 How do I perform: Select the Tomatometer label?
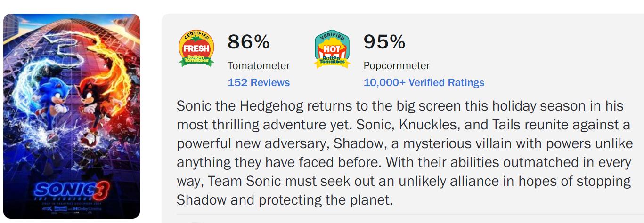259,65
